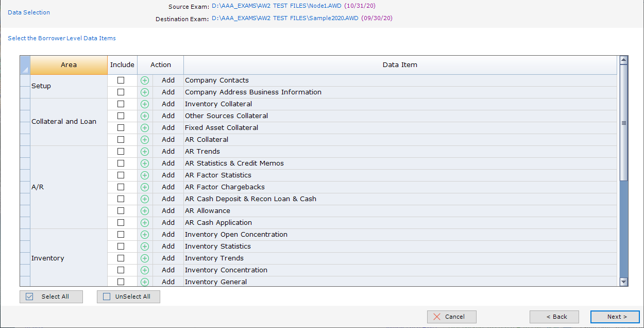Open the Data Selection link

tap(29, 12)
